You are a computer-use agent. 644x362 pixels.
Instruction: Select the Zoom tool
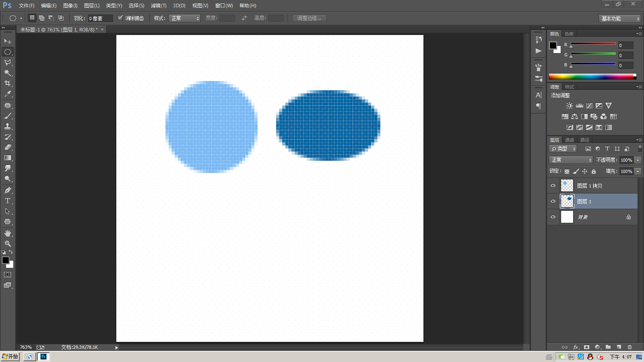pyautogui.click(x=8, y=244)
